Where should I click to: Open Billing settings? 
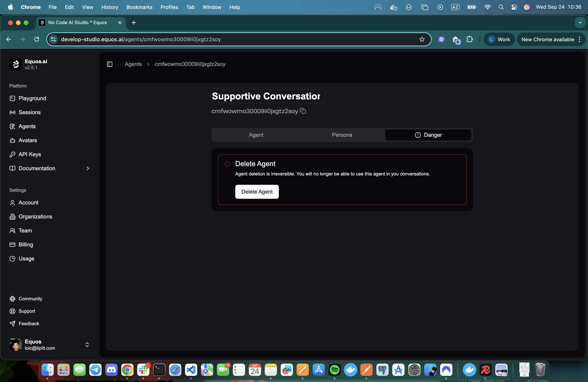[26, 244]
